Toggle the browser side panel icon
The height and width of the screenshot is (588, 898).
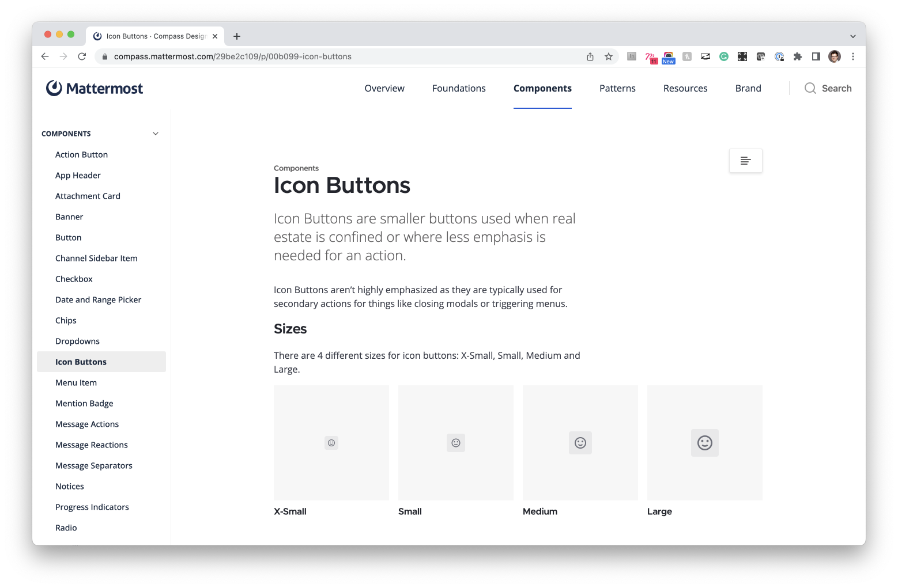(816, 56)
